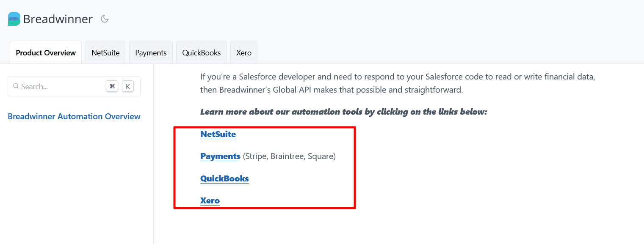
Task: Follow the NetSuite link in the article body
Action: [218, 134]
